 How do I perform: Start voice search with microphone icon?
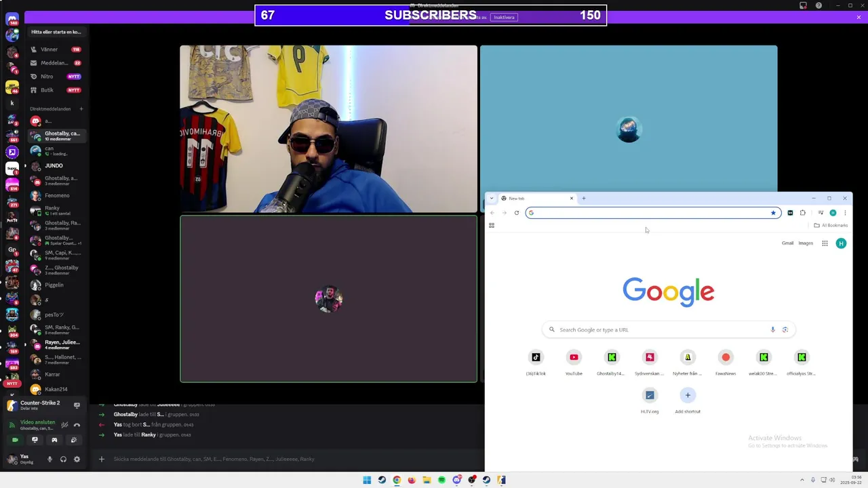coord(772,330)
